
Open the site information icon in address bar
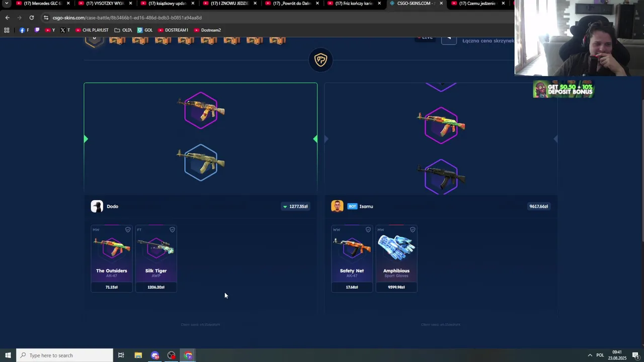(x=46, y=18)
